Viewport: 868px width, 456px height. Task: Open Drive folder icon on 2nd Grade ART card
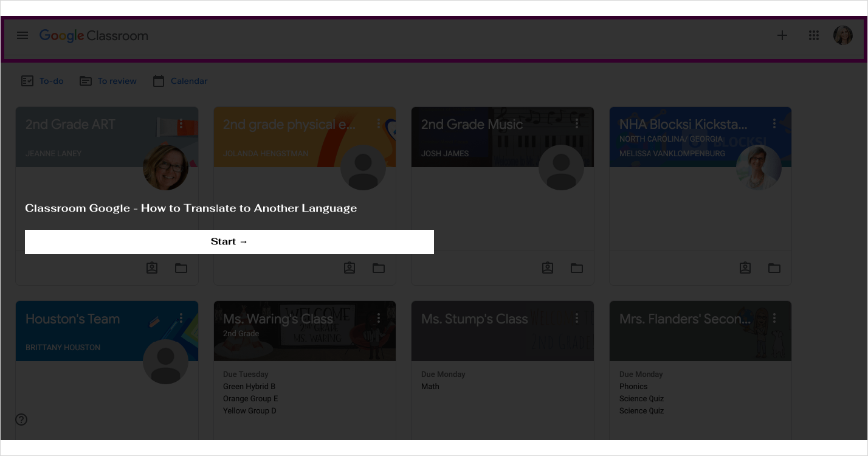[x=181, y=268]
